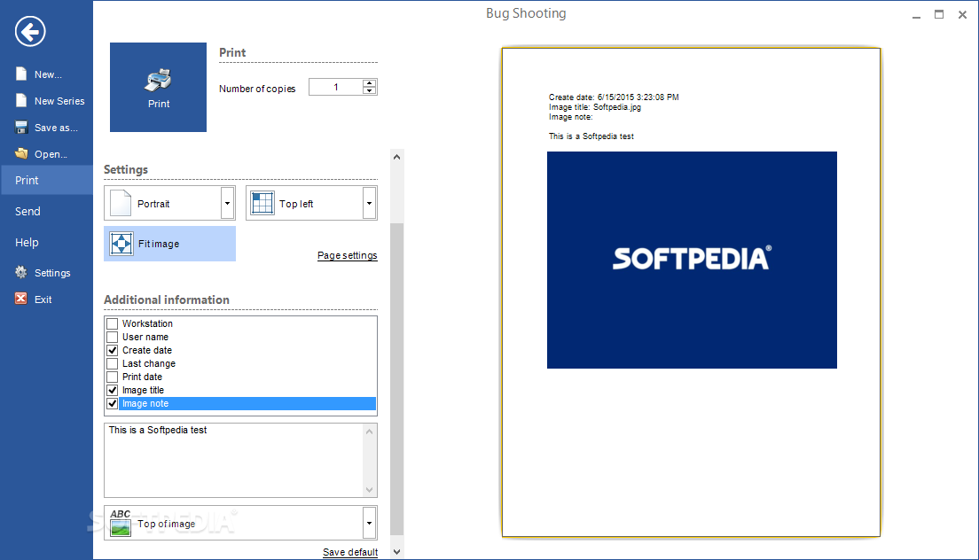Go back using the circular arrow button
The width and height of the screenshot is (979, 560).
click(x=30, y=30)
